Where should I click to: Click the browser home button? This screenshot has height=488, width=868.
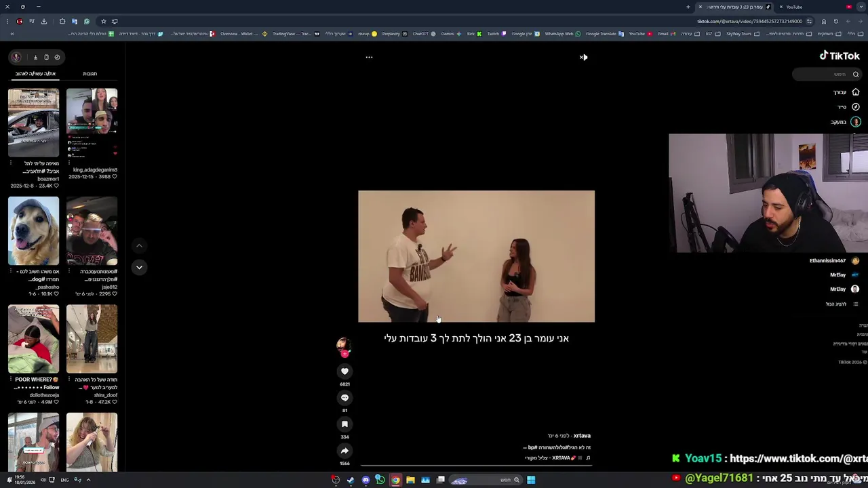824,21
